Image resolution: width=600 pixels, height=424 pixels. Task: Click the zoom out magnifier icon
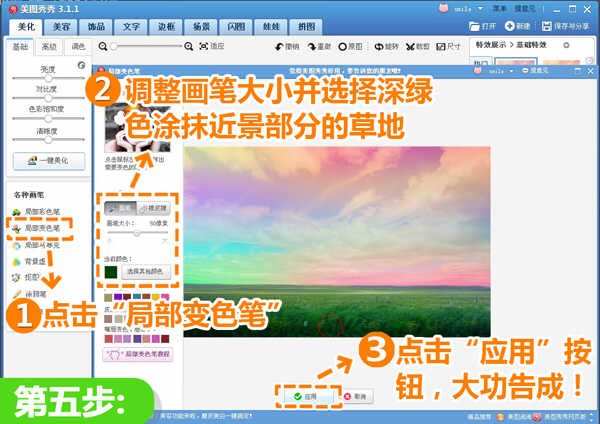tap(103, 46)
